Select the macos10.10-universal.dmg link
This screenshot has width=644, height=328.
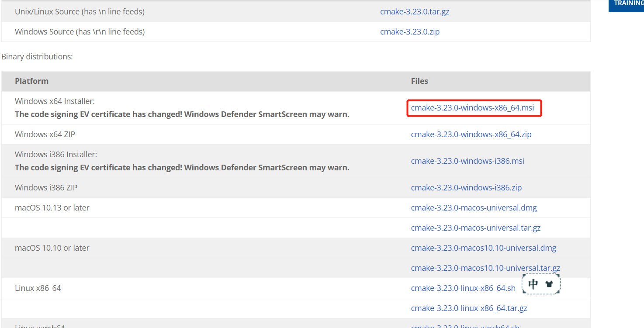click(484, 248)
